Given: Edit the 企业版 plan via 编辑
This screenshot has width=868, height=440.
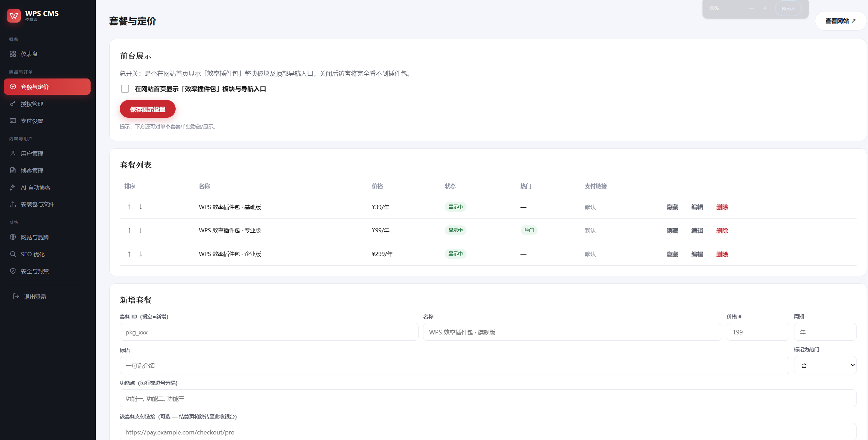Looking at the screenshot, I should click(697, 254).
